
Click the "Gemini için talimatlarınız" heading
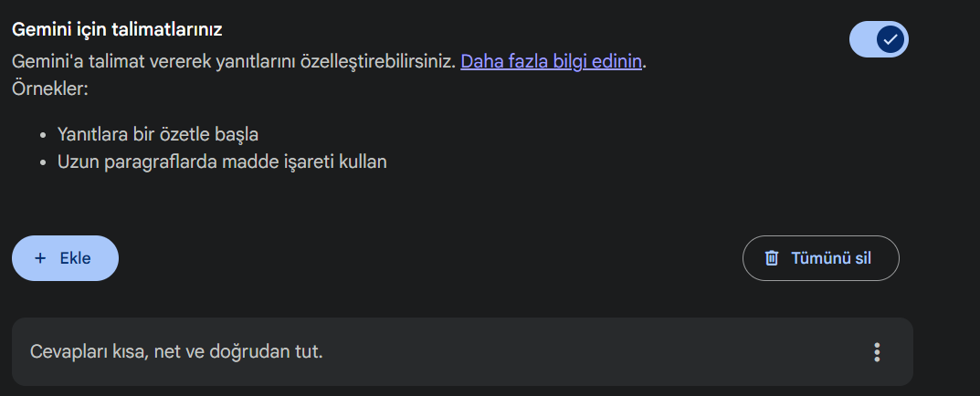tap(118, 29)
